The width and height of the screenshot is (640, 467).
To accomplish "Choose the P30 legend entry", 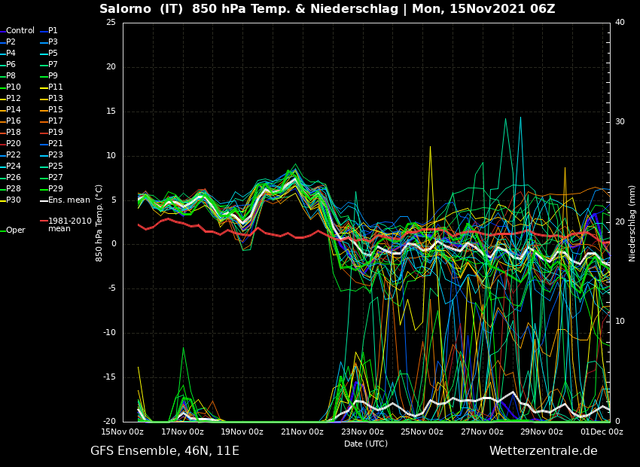I will (10, 200).
